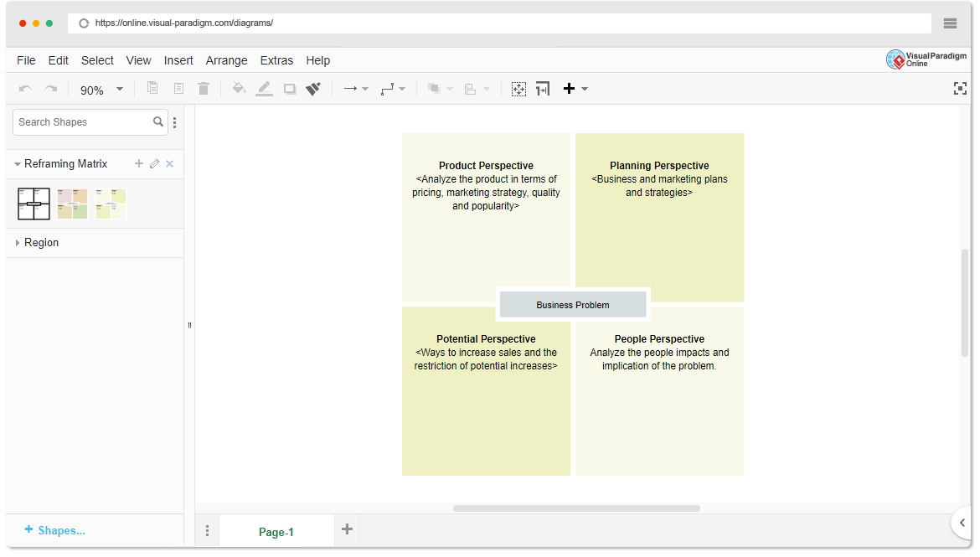Open the Arrange menu
The height and width of the screenshot is (557, 980).
pos(227,60)
